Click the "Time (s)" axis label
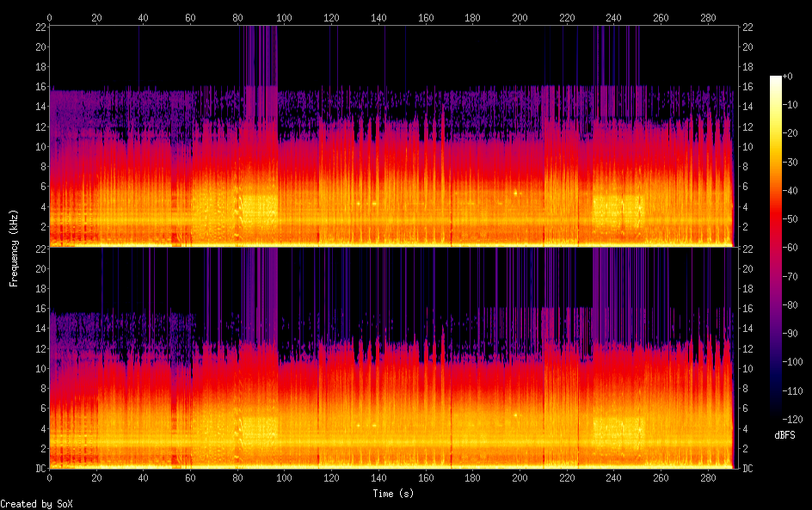Screen dimensions: 812x510 point(395,494)
